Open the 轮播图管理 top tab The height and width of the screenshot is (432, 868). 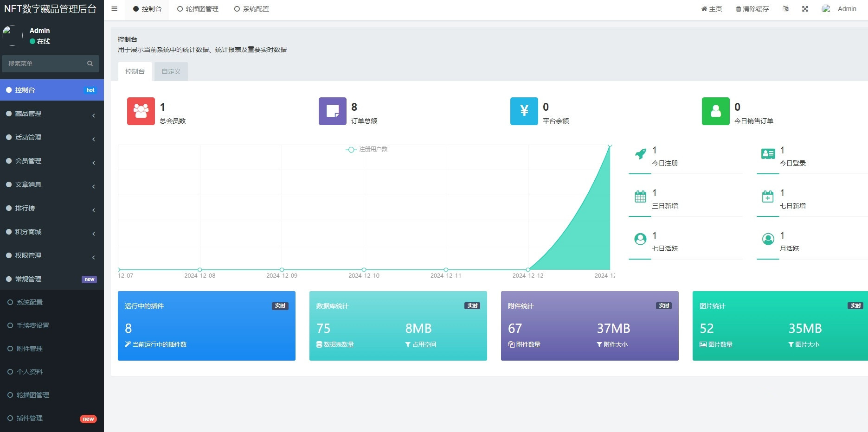[x=198, y=9]
